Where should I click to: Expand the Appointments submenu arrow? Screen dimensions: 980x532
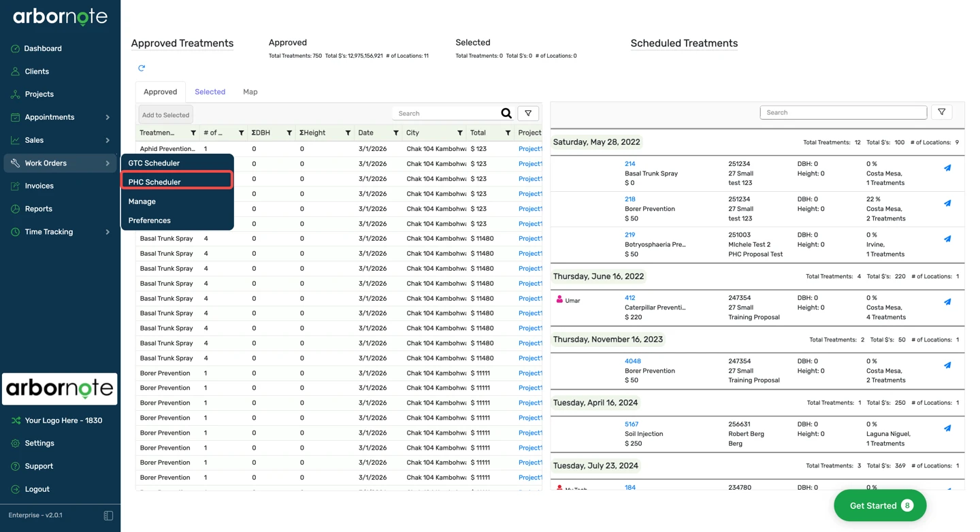pos(108,118)
